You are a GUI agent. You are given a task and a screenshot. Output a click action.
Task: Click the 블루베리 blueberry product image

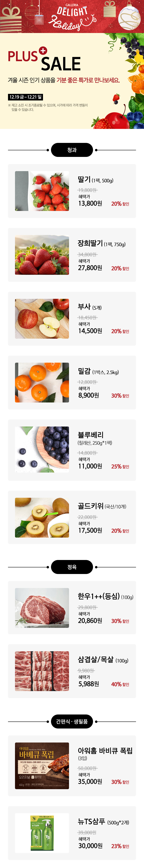(x=42, y=449)
